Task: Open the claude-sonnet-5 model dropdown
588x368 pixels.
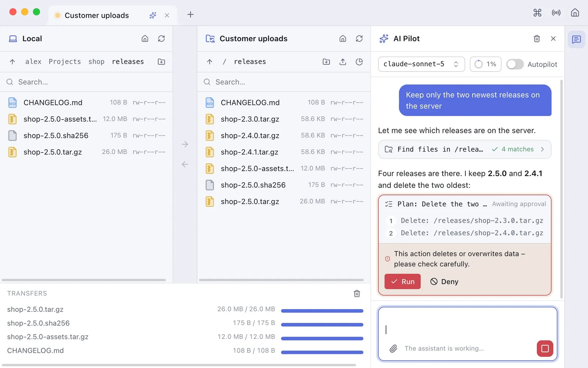Action: pyautogui.click(x=421, y=64)
